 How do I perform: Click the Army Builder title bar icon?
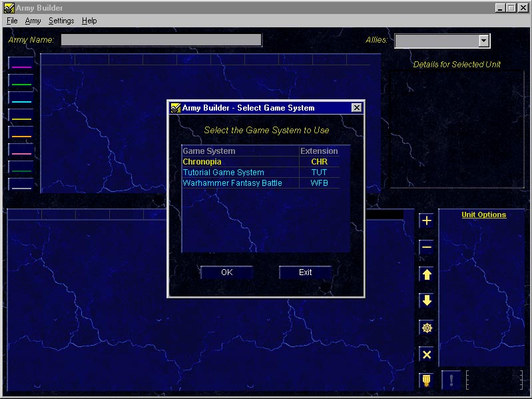tap(9, 8)
